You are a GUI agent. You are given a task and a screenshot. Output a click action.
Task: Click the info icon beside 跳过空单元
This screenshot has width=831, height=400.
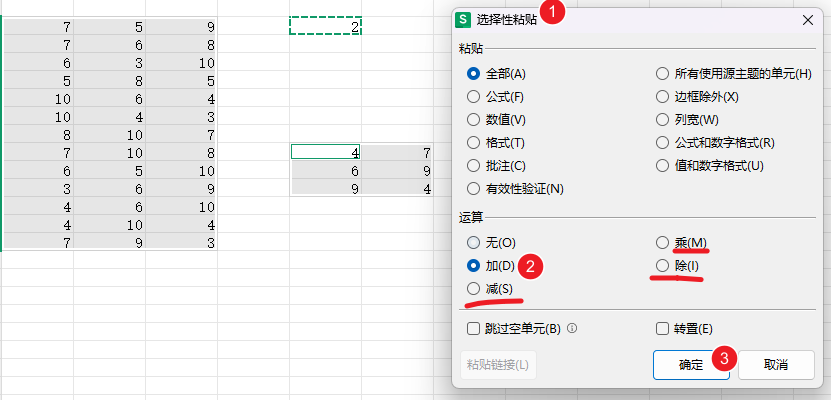[x=572, y=328]
